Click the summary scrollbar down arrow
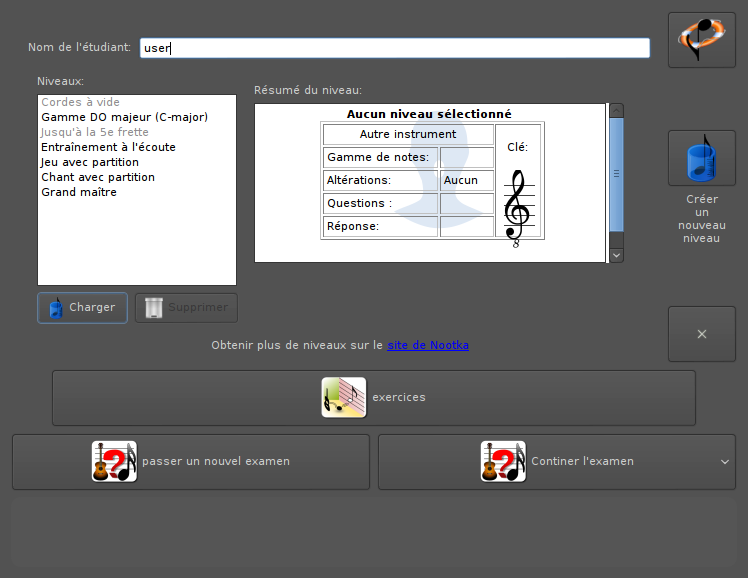 point(616,255)
